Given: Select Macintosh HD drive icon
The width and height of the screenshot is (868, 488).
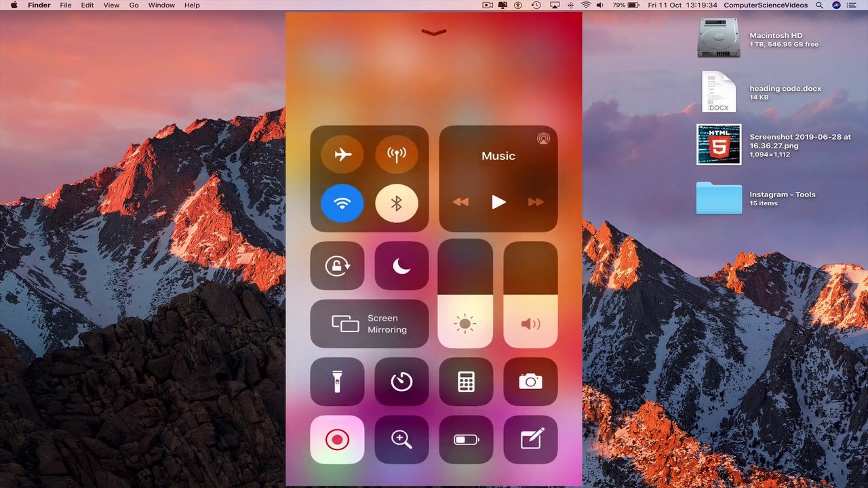Looking at the screenshot, I should [x=719, y=38].
